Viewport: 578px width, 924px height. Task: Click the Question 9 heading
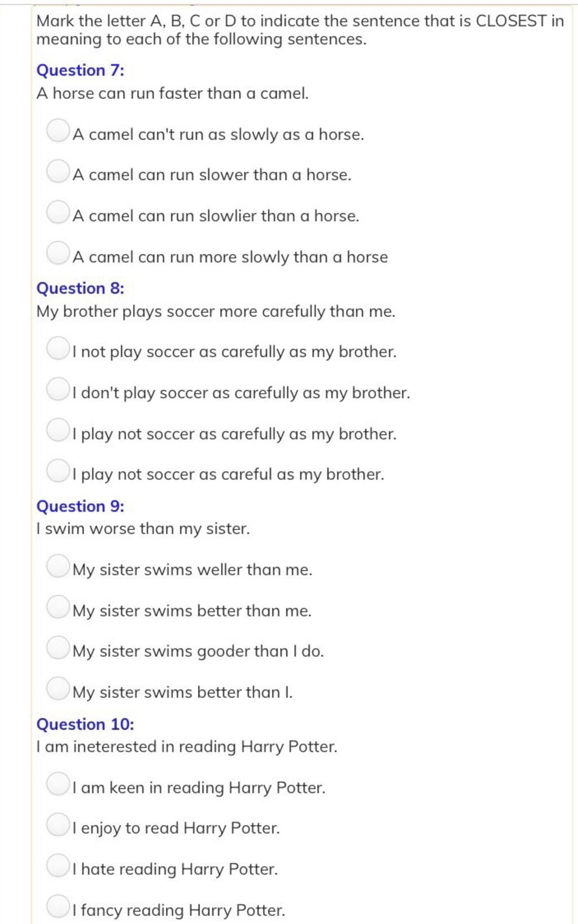click(80, 507)
